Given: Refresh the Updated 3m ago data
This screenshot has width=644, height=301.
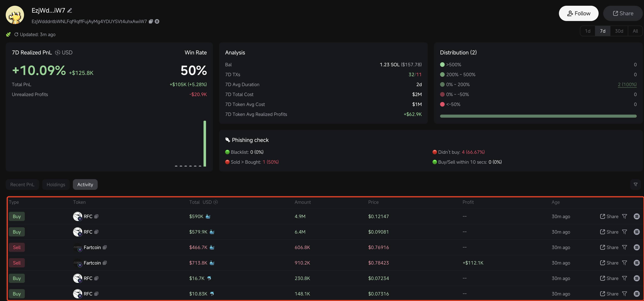Looking at the screenshot, I should click(16, 35).
